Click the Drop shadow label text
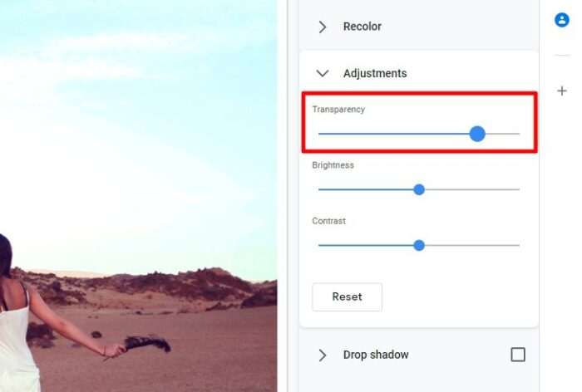This screenshot has width=582, height=392. click(x=376, y=355)
